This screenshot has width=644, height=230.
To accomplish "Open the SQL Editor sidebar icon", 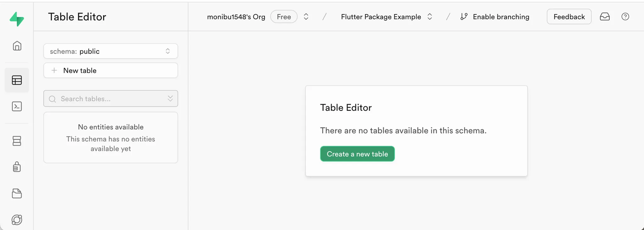I will coord(17,107).
